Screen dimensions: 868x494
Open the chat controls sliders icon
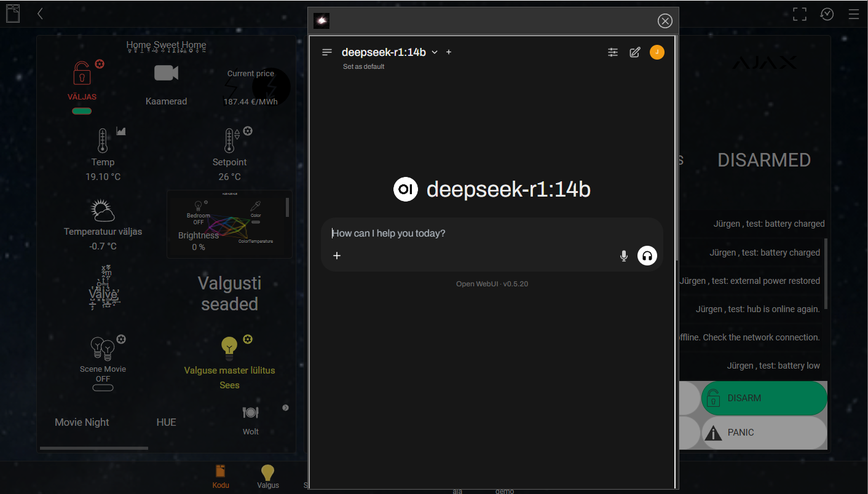(613, 52)
